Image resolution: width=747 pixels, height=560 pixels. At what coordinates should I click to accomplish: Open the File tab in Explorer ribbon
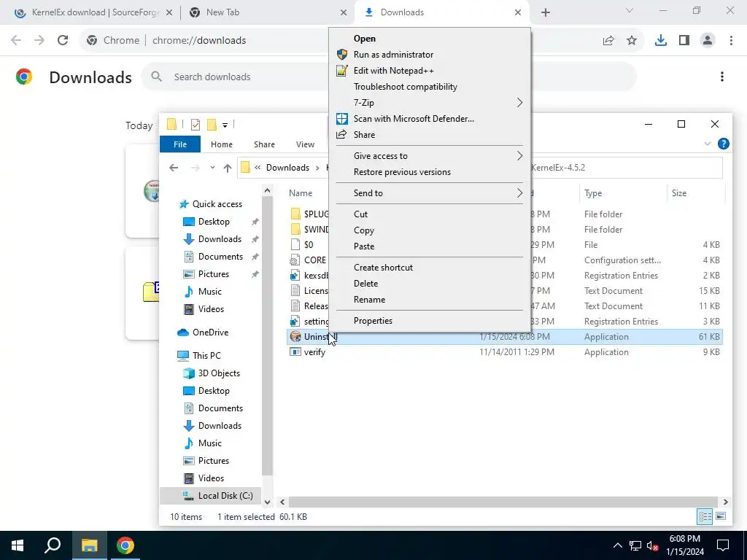[x=180, y=144]
